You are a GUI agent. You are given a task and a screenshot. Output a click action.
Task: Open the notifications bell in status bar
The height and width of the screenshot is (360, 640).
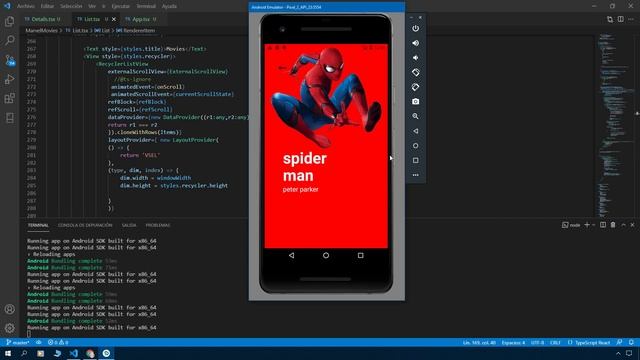pyautogui.click(x=631, y=342)
